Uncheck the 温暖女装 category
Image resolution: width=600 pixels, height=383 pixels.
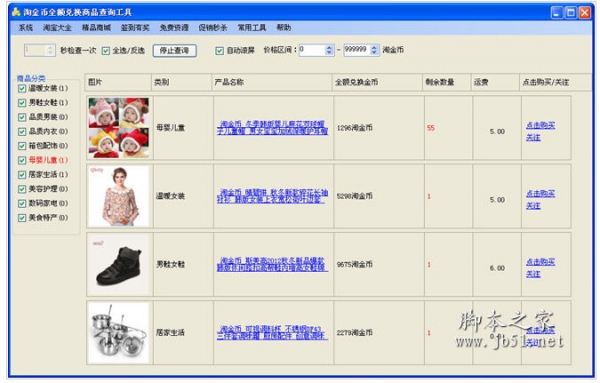pyautogui.click(x=22, y=88)
